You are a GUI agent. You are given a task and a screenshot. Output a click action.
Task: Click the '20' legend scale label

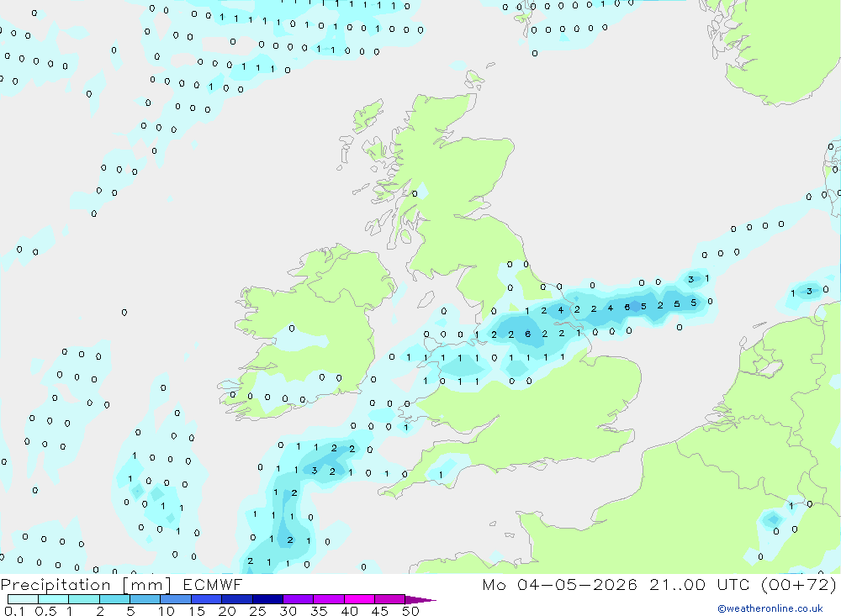point(227,611)
